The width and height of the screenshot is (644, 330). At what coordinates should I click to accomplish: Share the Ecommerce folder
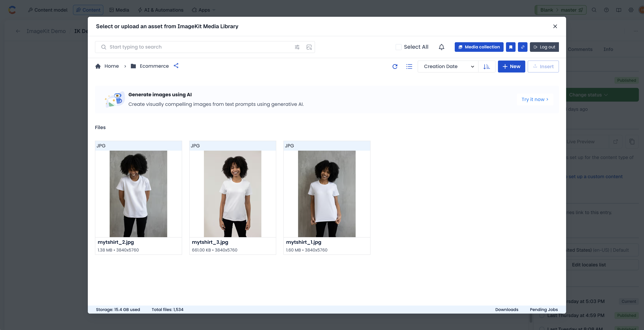176,65
